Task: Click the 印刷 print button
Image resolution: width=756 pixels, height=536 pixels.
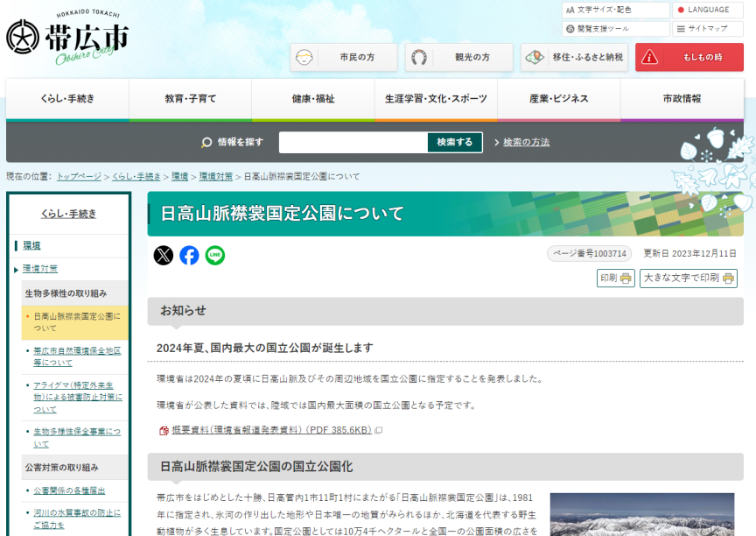Action: click(x=615, y=279)
